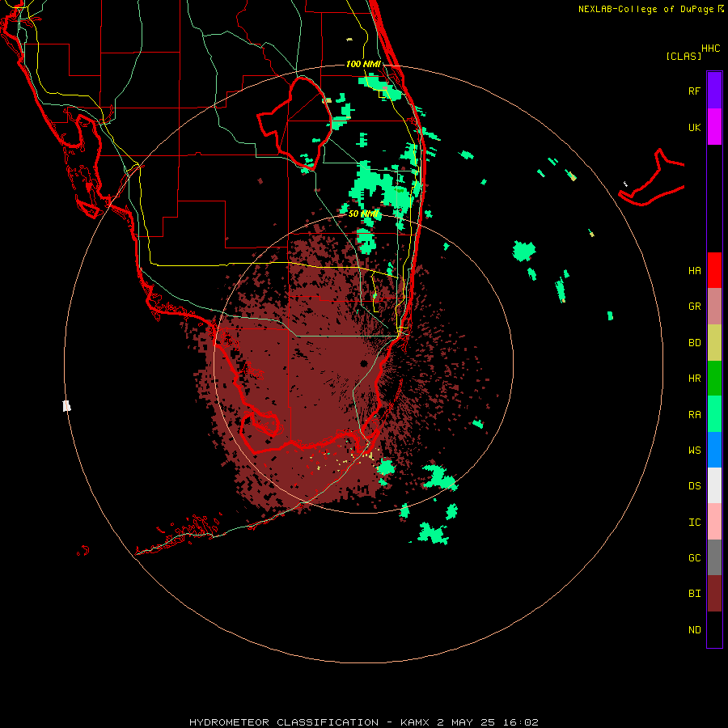Click the radar site black dot
Screen dimensions: 728x728
point(364,363)
